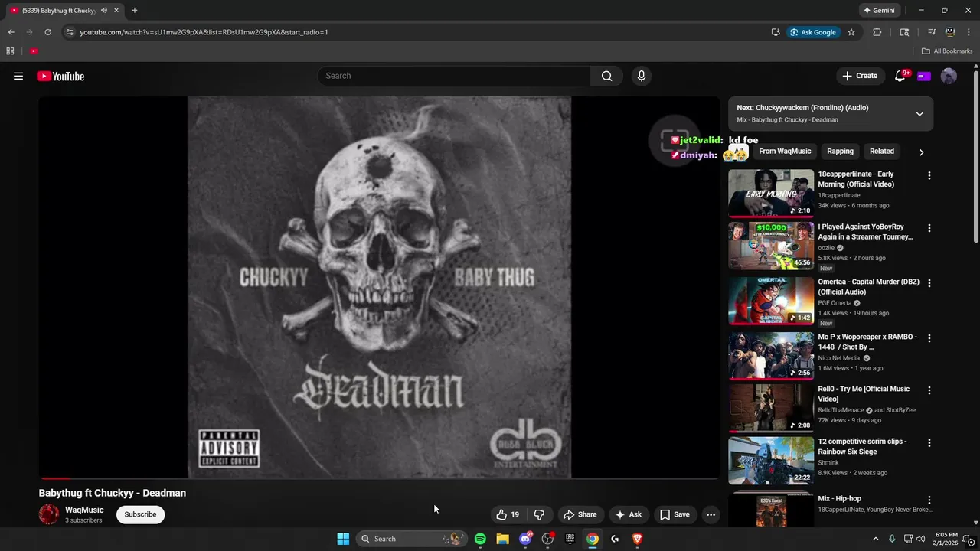Open T2 competitive scrim clips thumbnail

click(771, 461)
